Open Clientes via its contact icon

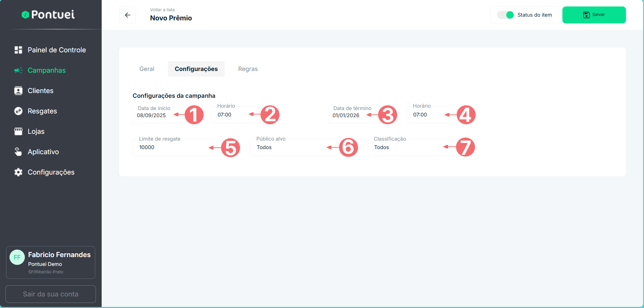pyautogui.click(x=18, y=91)
